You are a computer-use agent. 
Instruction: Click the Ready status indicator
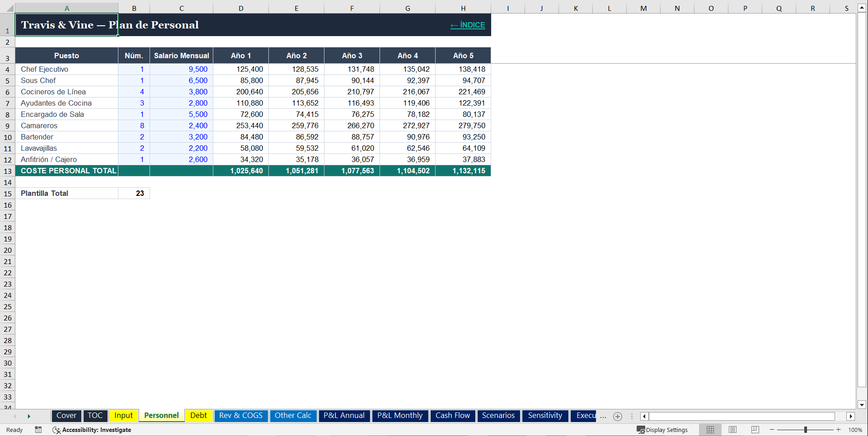tap(14, 430)
